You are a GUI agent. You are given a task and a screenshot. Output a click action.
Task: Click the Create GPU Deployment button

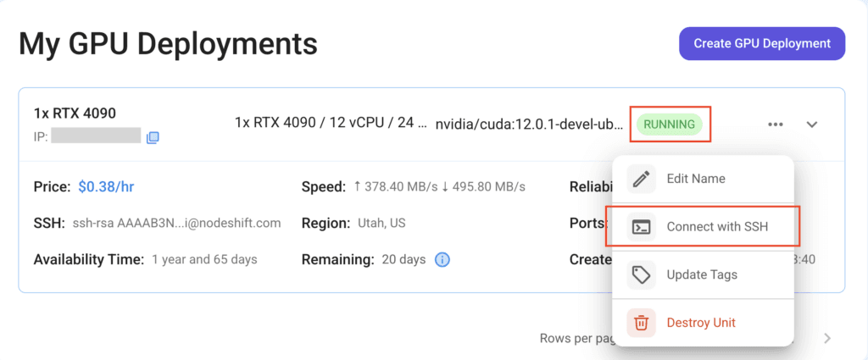click(x=762, y=43)
